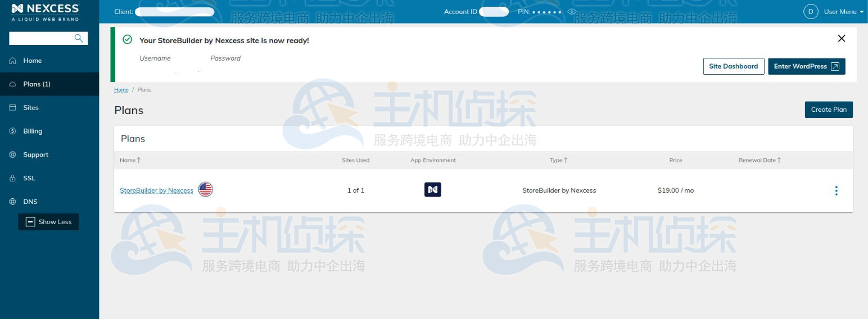This screenshot has width=868, height=319.
Task: Open the three-dot plan actions menu
Action: [x=836, y=190]
